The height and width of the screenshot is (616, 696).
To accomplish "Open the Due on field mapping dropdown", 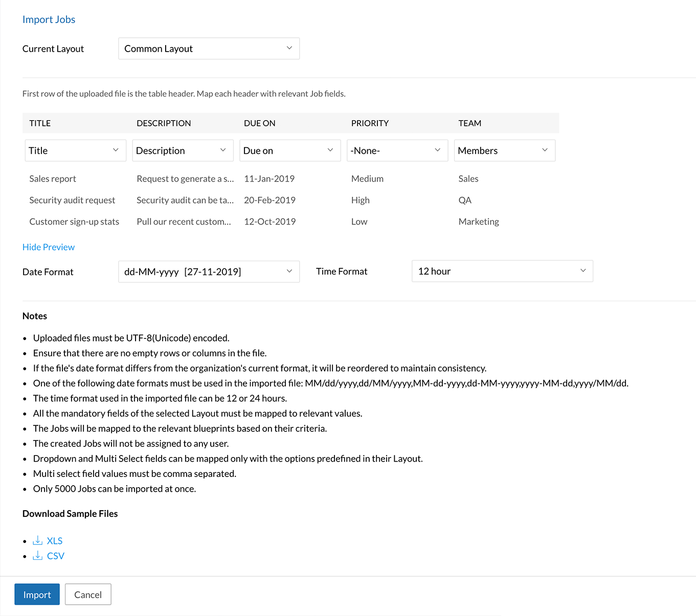I will pos(290,150).
